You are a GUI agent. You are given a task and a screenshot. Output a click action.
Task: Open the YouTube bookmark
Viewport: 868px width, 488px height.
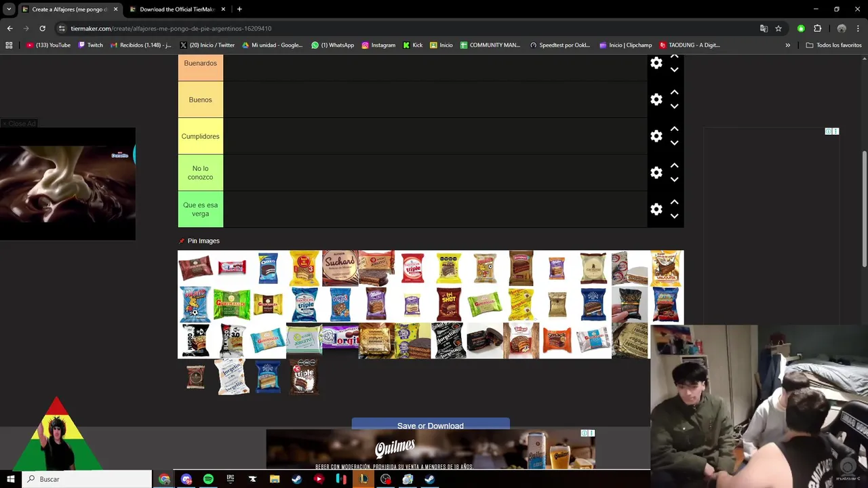pyautogui.click(x=49, y=45)
